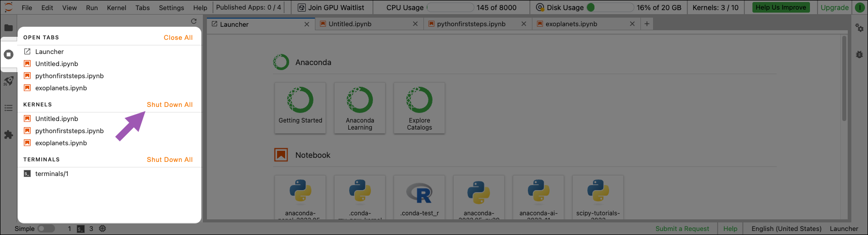Open the Settings menu

point(172,8)
